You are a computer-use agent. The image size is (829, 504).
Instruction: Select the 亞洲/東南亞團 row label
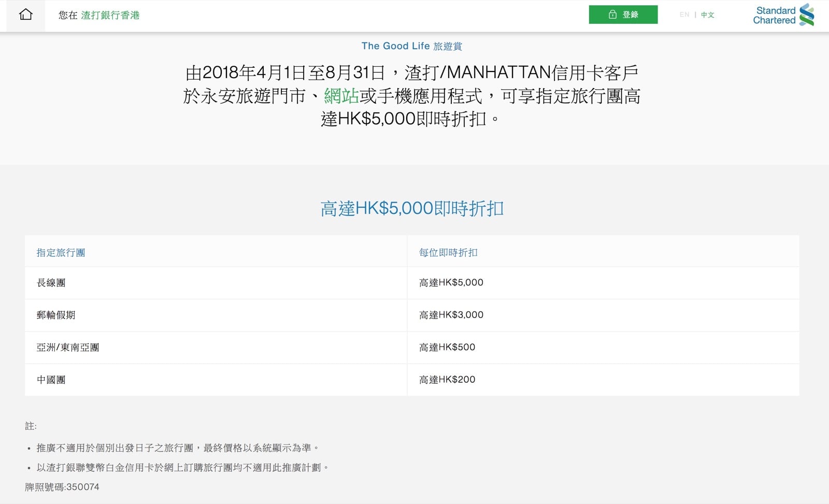tap(68, 348)
